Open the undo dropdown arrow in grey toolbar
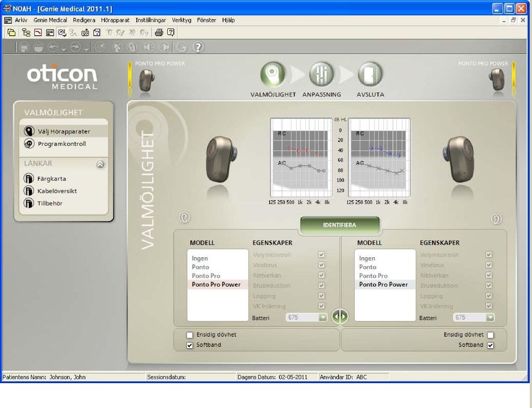The image size is (532, 408). pos(64,50)
